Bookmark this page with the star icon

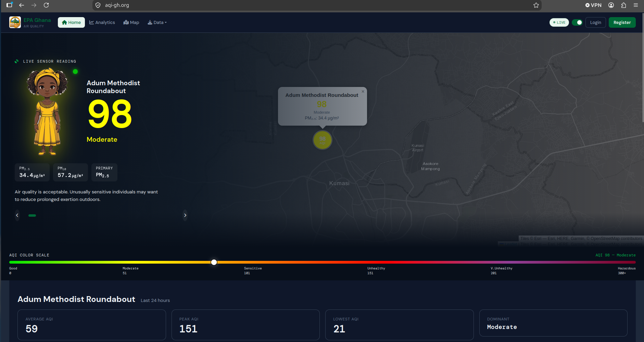click(536, 5)
